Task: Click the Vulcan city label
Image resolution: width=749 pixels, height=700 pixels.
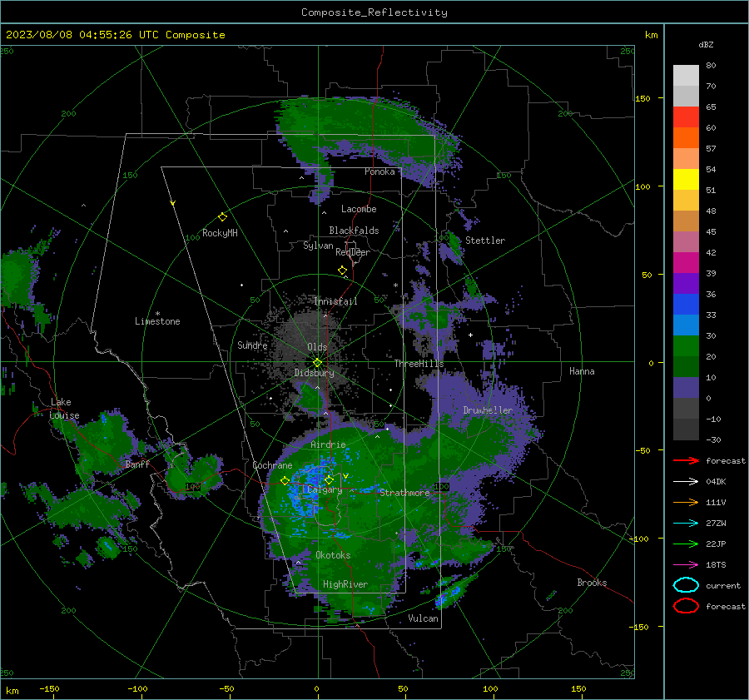Action: point(424,618)
